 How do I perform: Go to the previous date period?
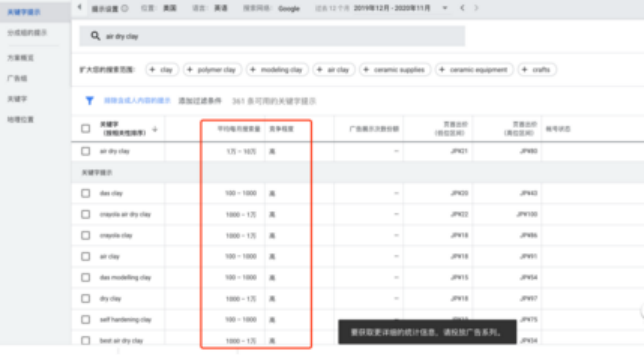[x=462, y=8]
